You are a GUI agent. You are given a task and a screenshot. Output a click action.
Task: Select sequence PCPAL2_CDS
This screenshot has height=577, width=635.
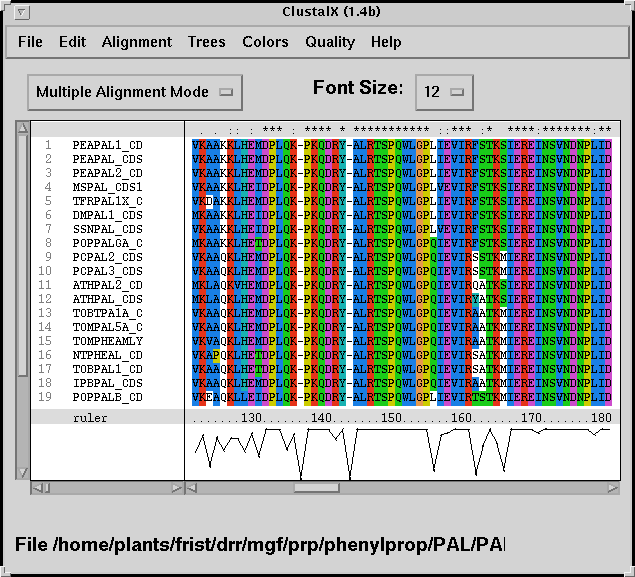(x=107, y=257)
